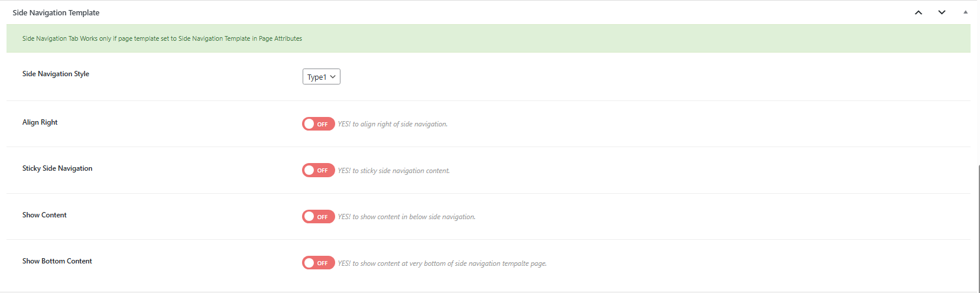Switch on Show Bottom Content
Viewport: 980px width, 293px height.
pyautogui.click(x=318, y=263)
